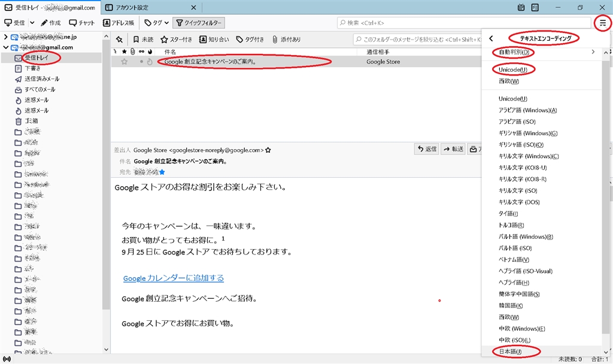The image size is (613, 364).
Task: Choose トルコ語 encoding
Action: click(x=511, y=225)
